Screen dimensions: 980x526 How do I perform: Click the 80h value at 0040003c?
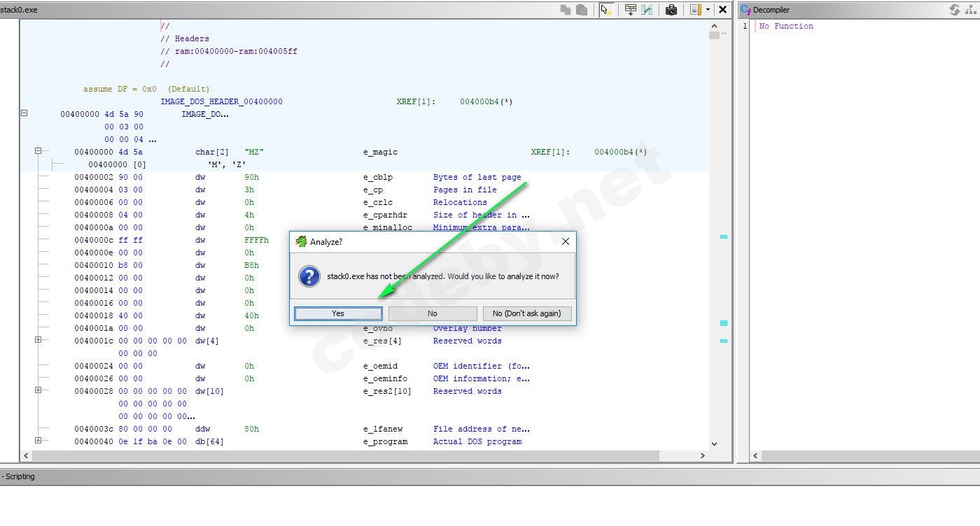(252, 429)
